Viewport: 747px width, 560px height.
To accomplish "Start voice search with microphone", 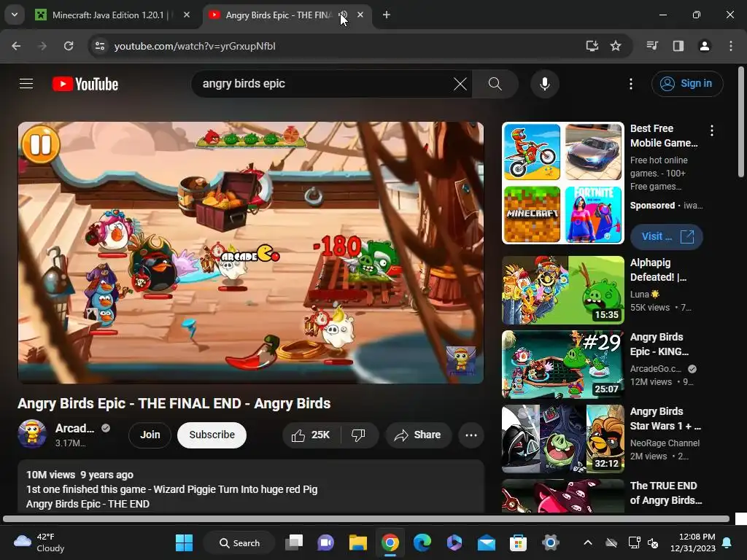I will point(544,84).
